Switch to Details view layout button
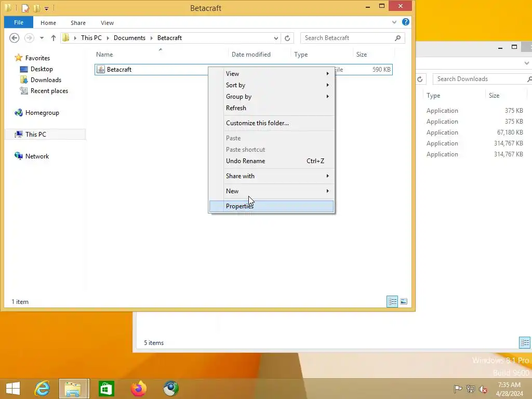 coord(392,301)
